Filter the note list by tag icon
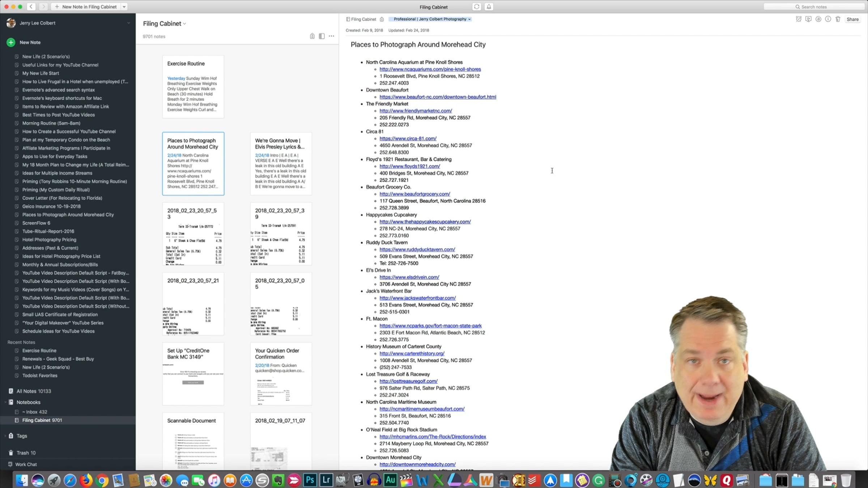 coord(312,36)
